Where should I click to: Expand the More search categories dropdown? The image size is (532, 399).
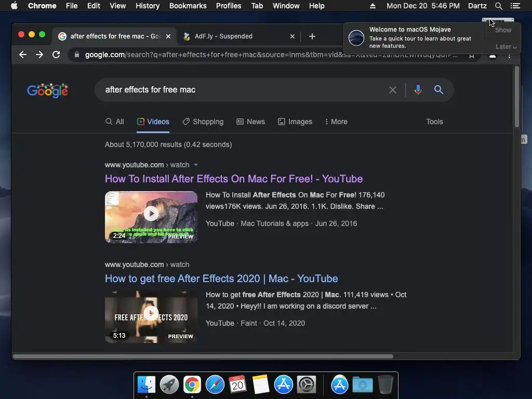coord(336,122)
